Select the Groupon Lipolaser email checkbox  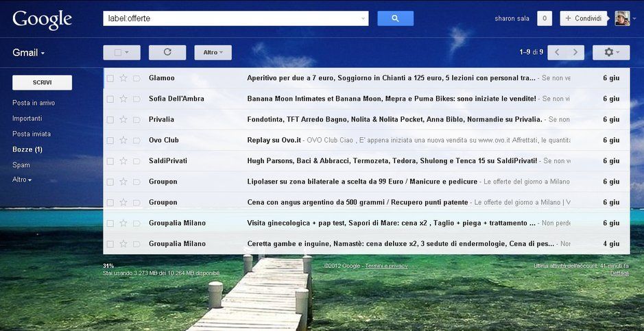coord(110,182)
